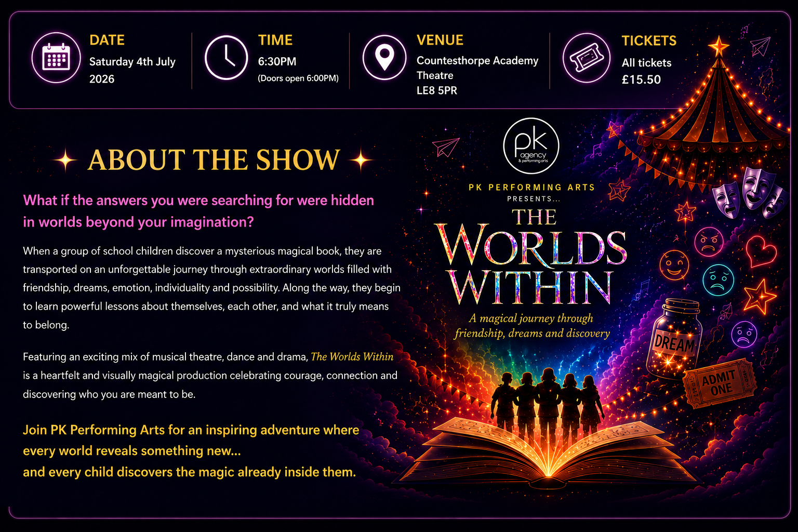798x532 pixels.
Task: Click the sad teal neon emoji face
Action: click(719, 280)
